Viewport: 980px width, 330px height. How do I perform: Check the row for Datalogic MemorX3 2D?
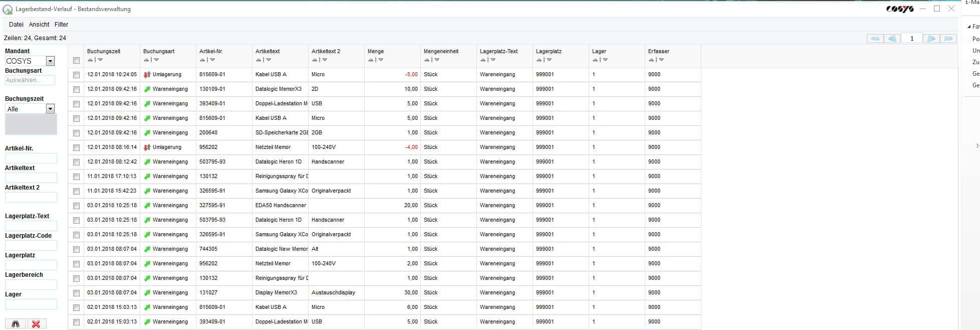tap(76, 89)
